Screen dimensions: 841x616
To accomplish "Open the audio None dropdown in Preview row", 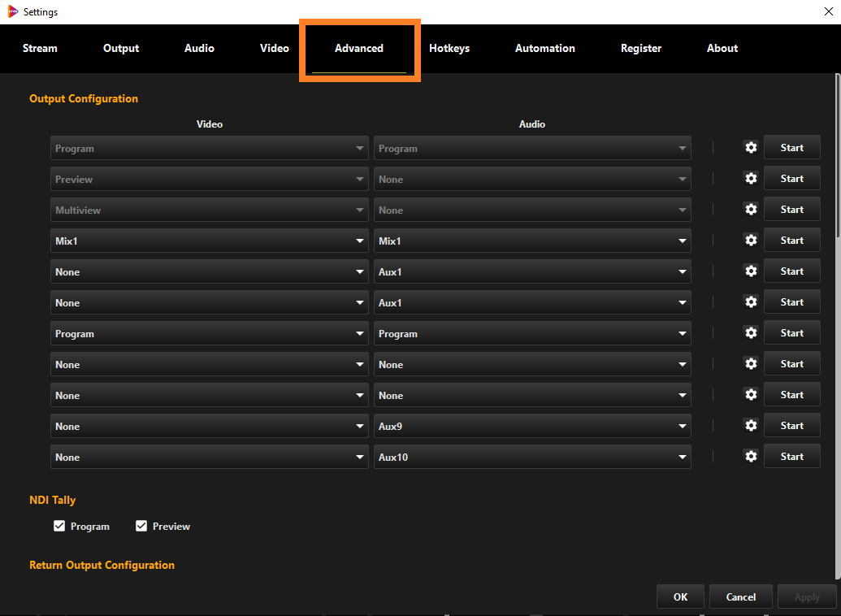I will (x=532, y=179).
